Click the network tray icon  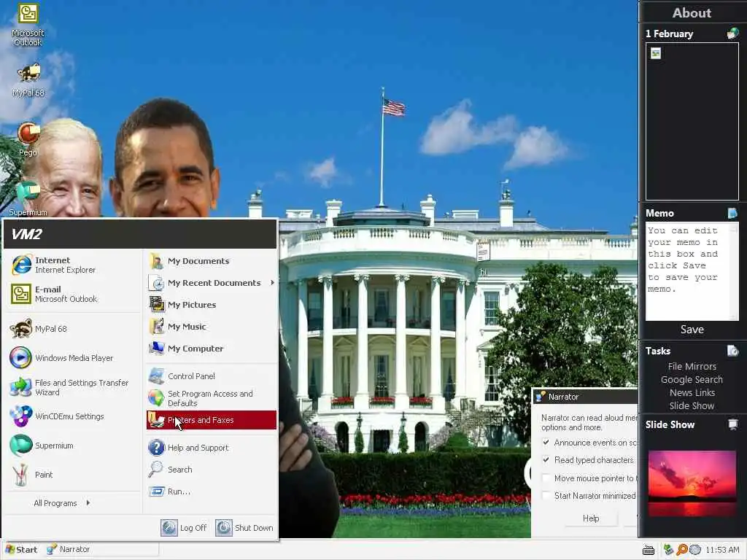[x=668, y=550]
